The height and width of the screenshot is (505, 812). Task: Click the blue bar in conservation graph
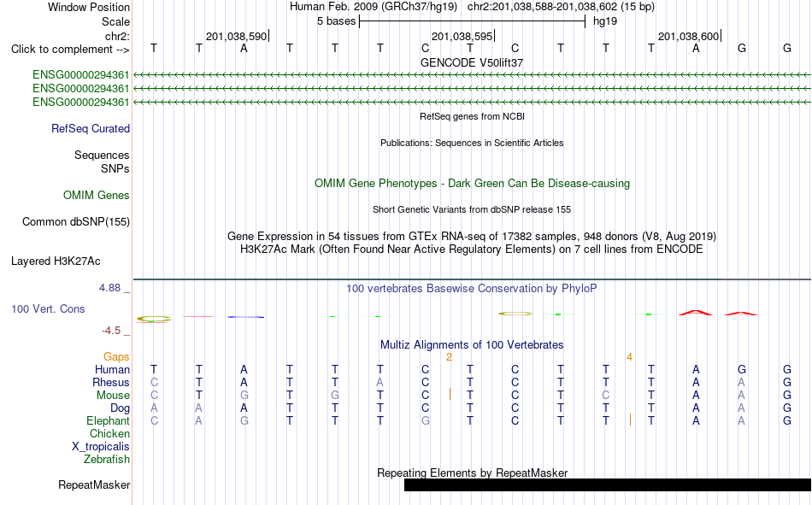tap(246, 317)
